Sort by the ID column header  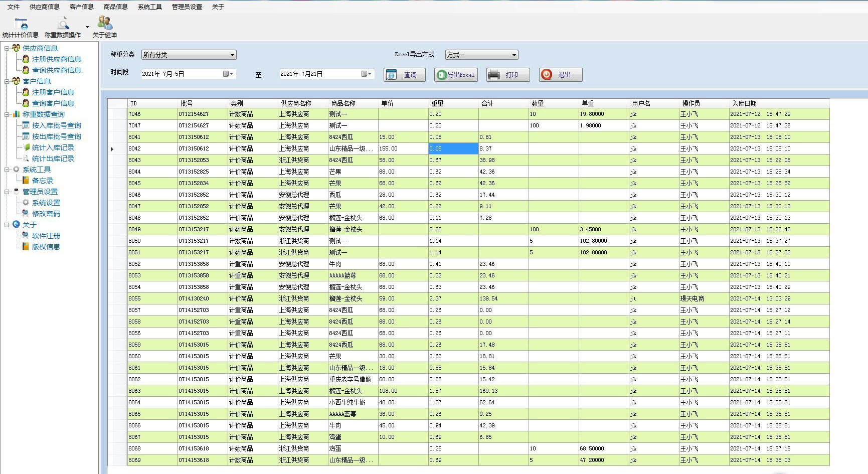tap(152, 103)
